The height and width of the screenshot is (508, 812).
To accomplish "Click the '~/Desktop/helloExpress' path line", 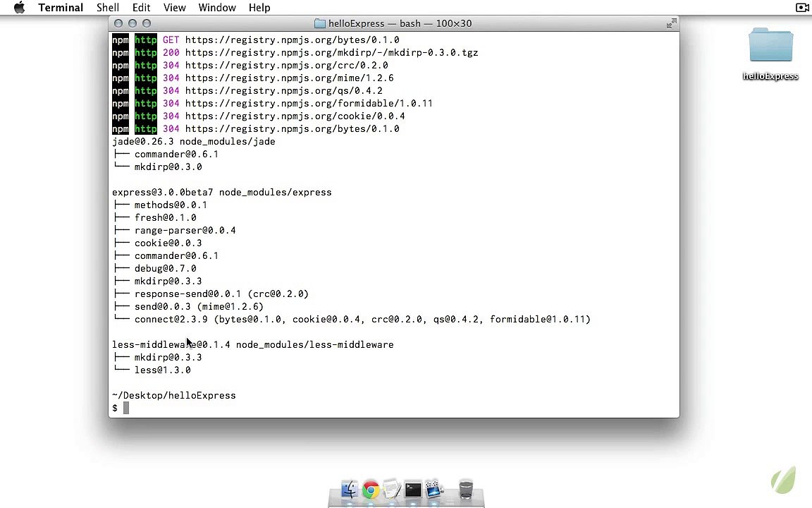I will click(x=174, y=396).
